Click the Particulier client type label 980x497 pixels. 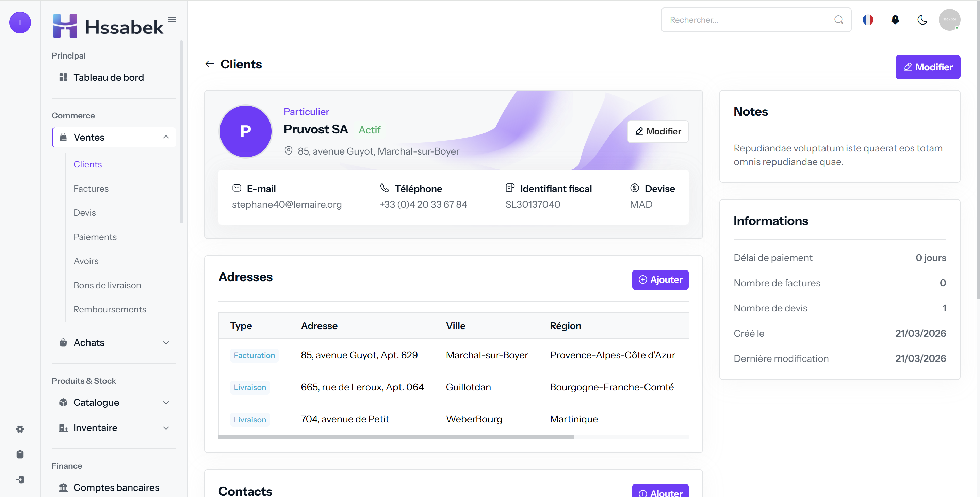click(306, 112)
